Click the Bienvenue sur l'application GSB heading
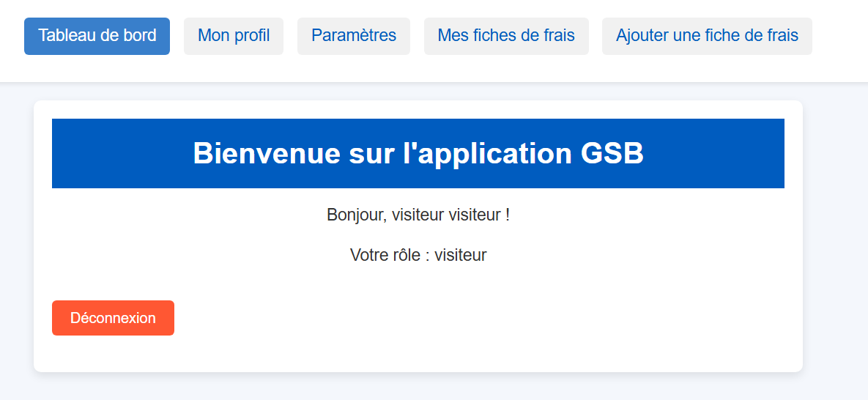Image resolution: width=868 pixels, height=400 pixels. (418, 153)
